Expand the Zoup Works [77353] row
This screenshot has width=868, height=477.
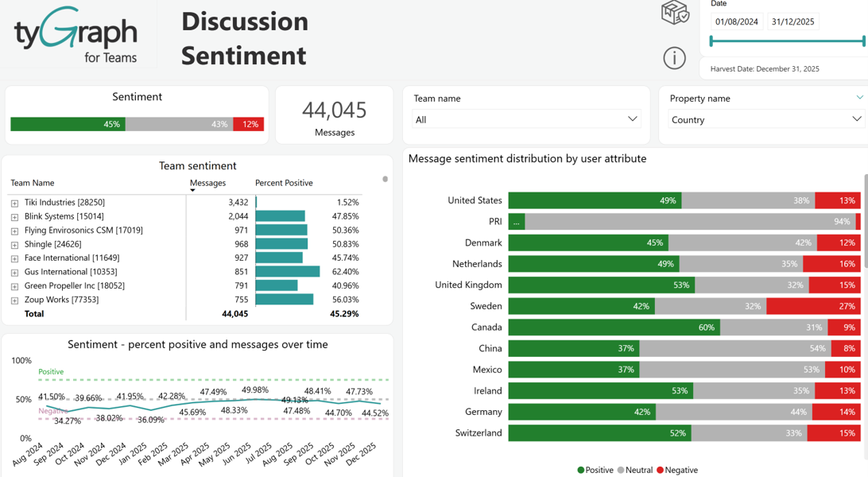coord(15,301)
